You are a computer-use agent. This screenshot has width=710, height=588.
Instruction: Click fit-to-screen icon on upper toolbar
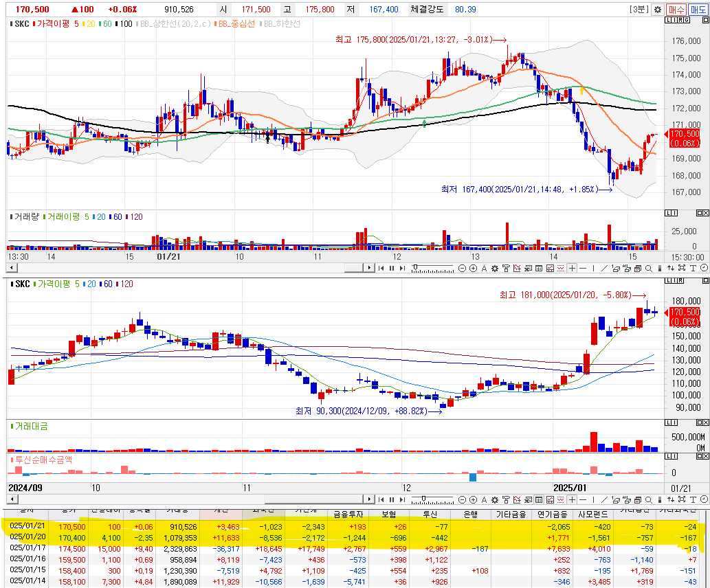tap(681, 269)
